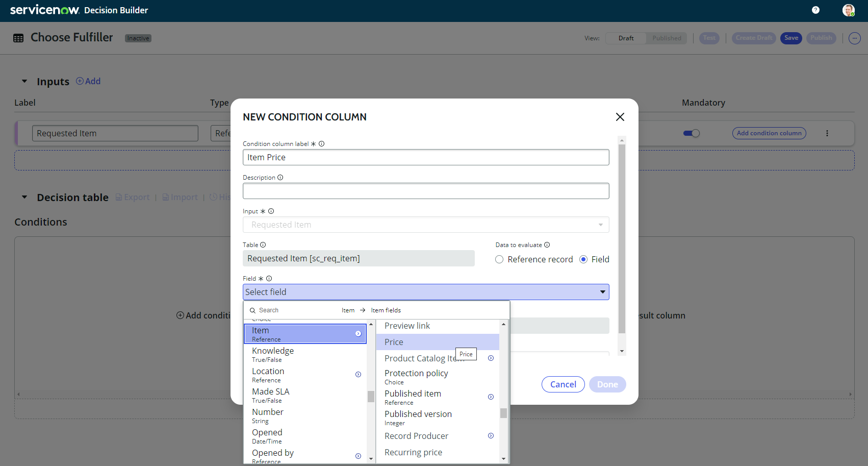Click info icon next to Condition column label

322,144
